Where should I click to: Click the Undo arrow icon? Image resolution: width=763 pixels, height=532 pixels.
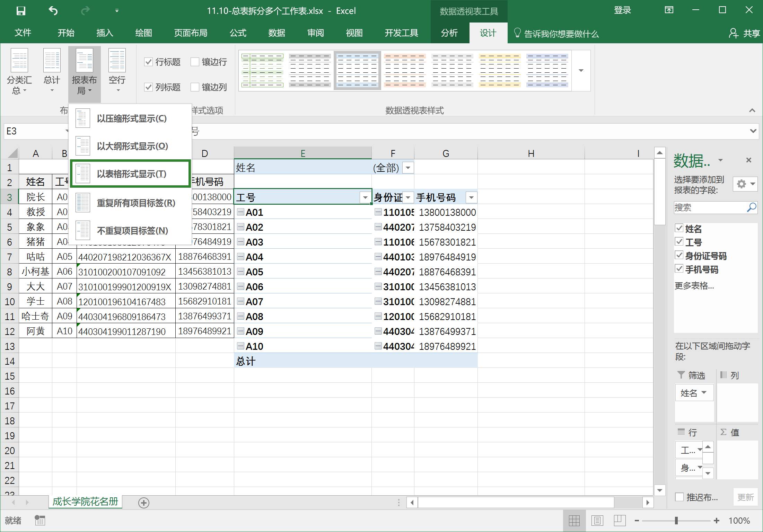tap(53, 11)
